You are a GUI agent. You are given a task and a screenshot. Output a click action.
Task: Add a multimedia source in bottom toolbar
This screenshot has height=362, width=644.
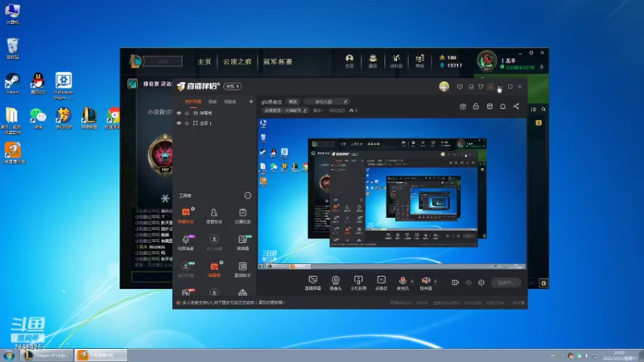[381, 282]
